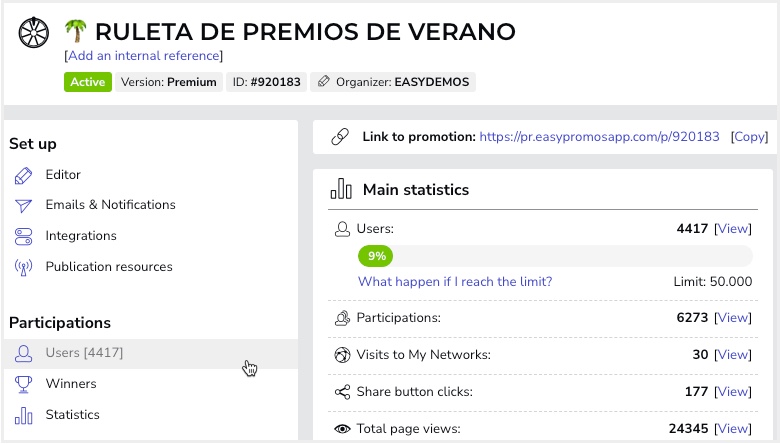Click the roulette wheel promotion icon
Screen dimensions: 780x444
point(33,33)
